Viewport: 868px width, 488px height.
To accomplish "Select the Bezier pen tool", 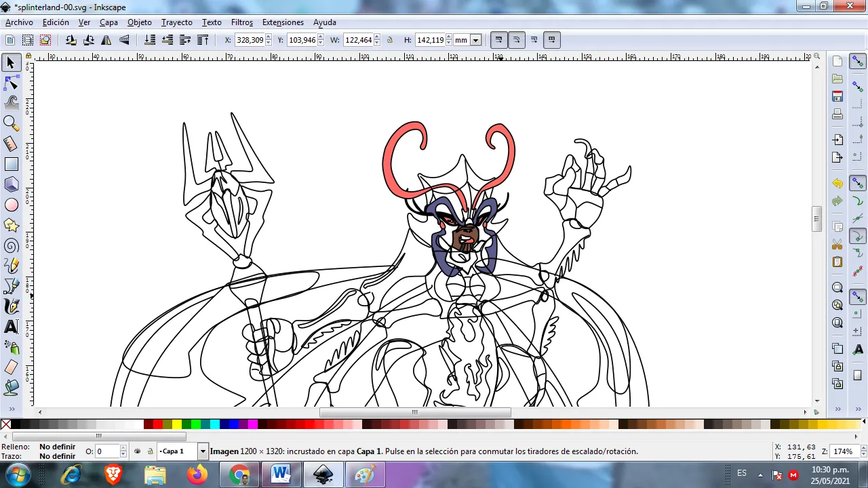I will click(12, 286).
